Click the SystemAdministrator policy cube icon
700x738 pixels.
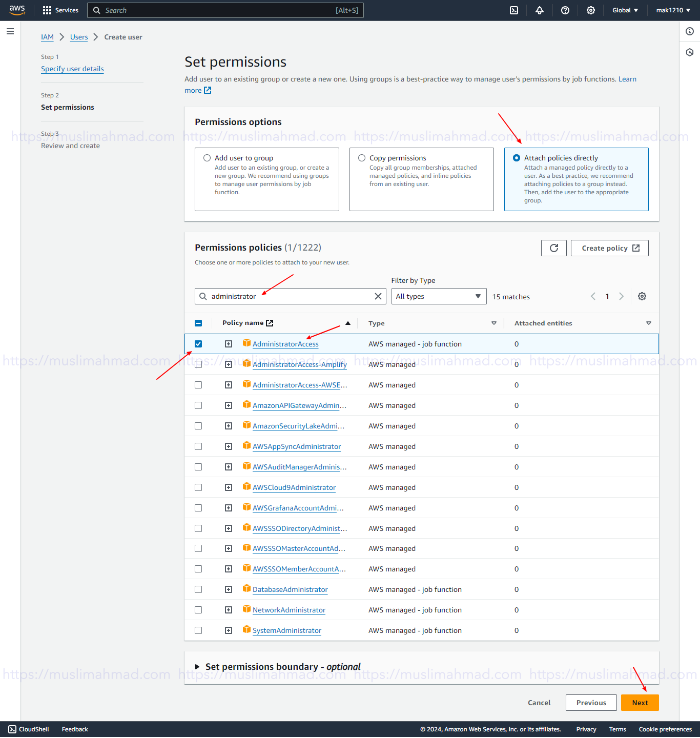[246, 629]
